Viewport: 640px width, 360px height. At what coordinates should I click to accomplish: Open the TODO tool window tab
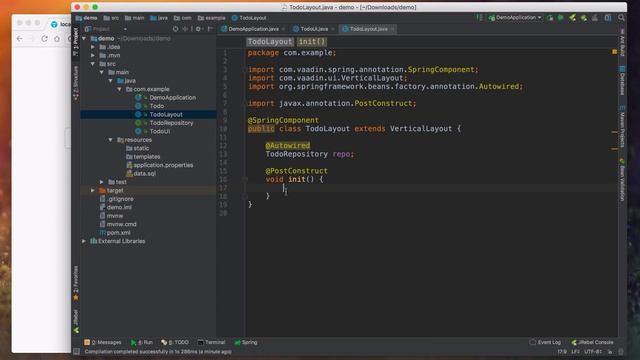pos(175,342)
